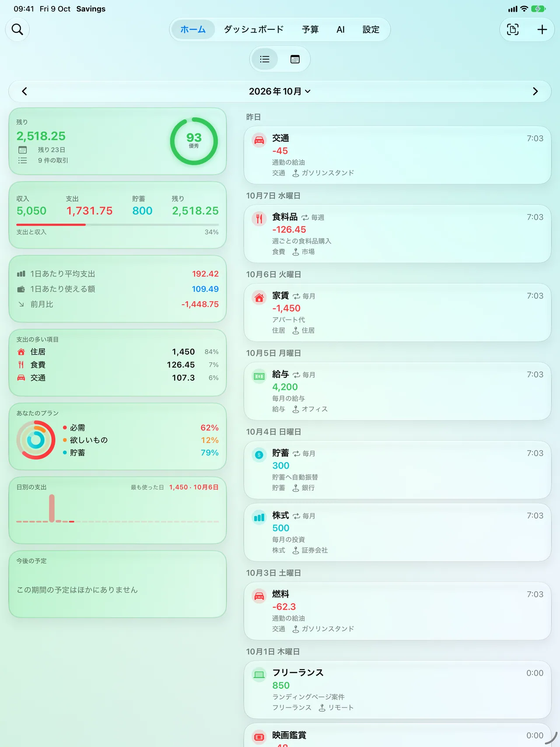Open the 前月比 -1,448.75 row

(117, 304)
